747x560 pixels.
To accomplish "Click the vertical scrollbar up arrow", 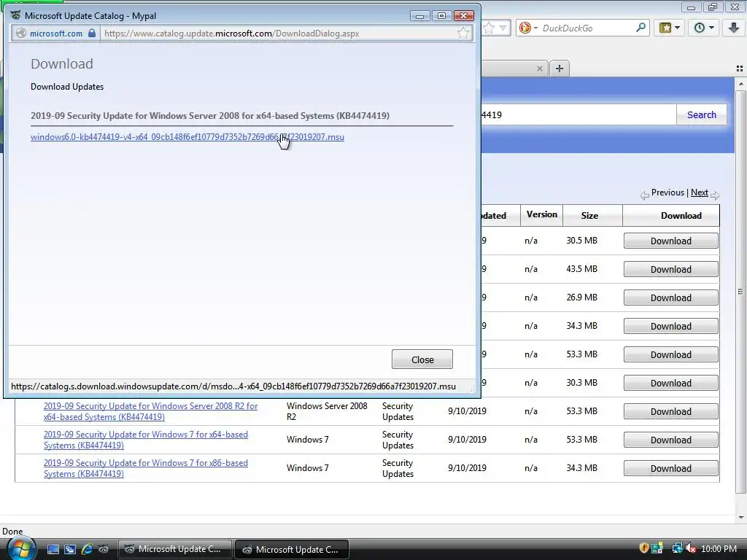I will pyautogui.click(x=740, y=85).
